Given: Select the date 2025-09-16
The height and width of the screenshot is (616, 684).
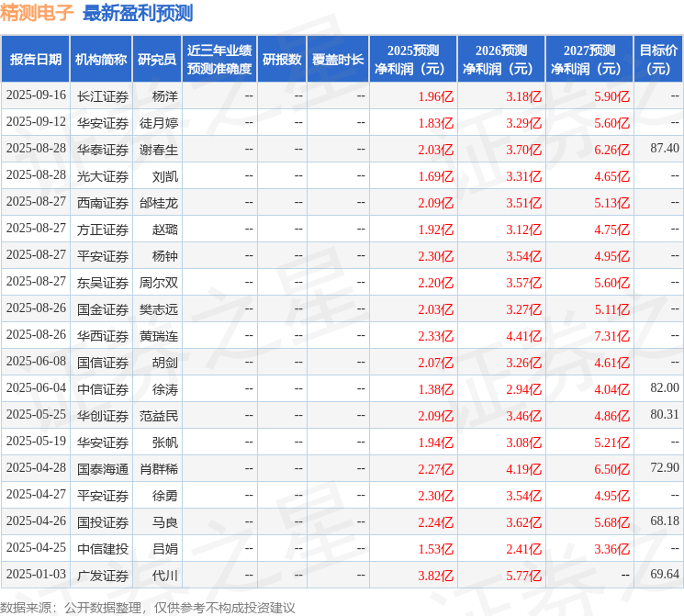Looking at the screenshot, I should click(x=36, y=95).
